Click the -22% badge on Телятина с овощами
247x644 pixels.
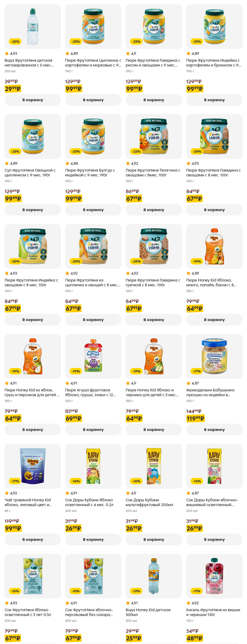tap(136, 152)
